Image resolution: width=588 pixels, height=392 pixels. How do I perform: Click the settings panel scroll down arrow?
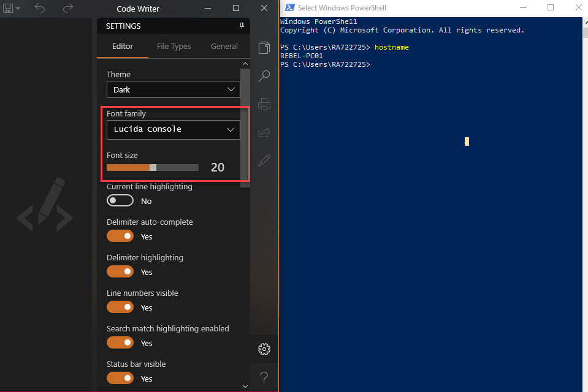coord(245,386)
